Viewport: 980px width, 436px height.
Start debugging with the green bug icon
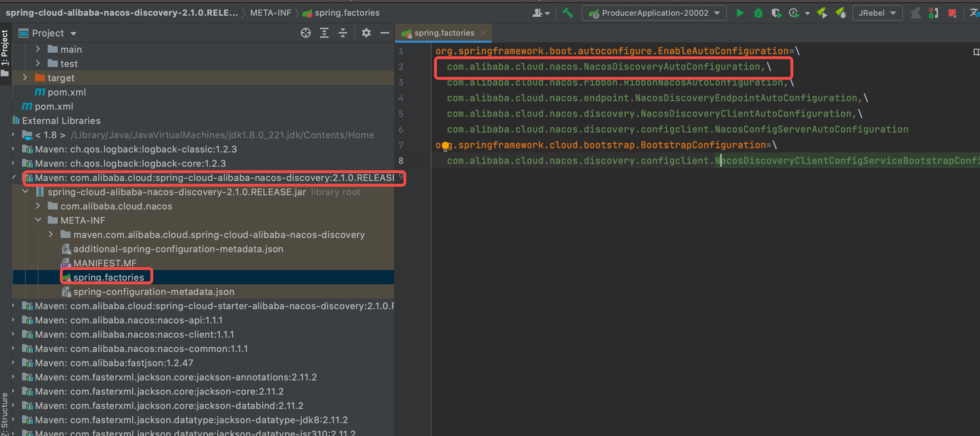[x=758, y=13]
